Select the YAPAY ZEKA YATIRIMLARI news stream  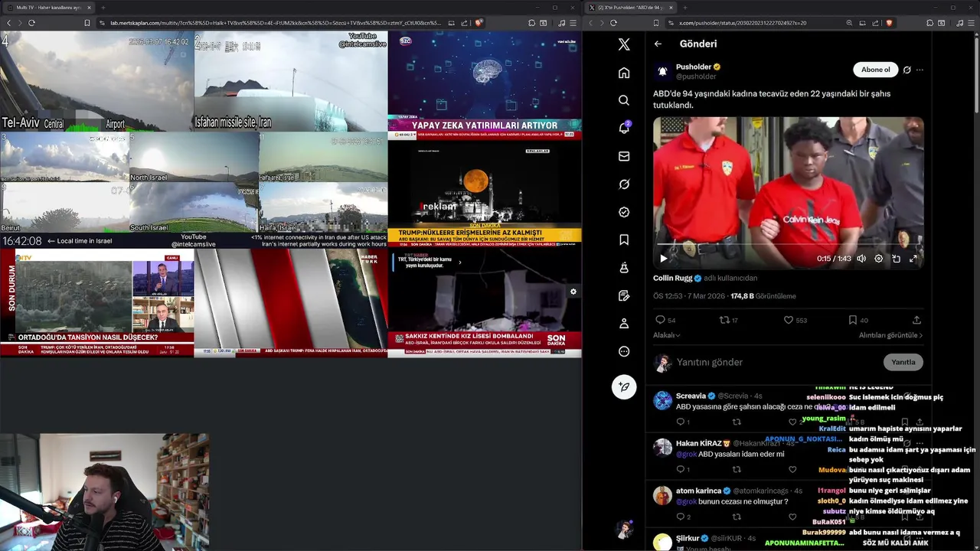coord(485,84)
